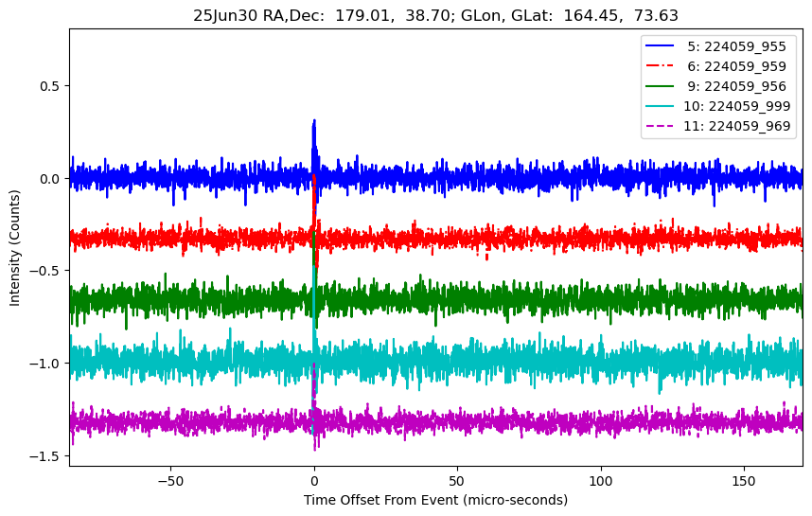The height and width of the screenshot is (516, 812).
Task: Click the y-axis tick label 0.5
Action: coord(51,86)
